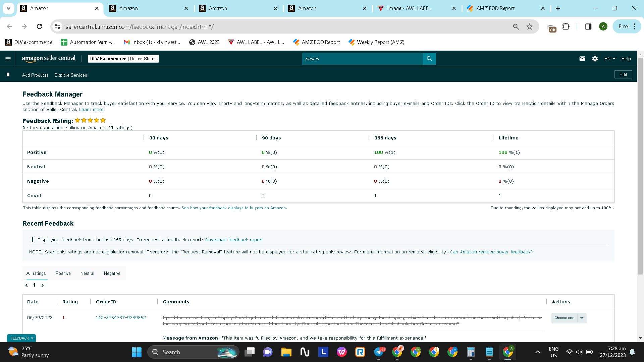Open the browser zoom magnifier icon
Image resolution: width=644 pixels, height=362 pixels.
516,26
